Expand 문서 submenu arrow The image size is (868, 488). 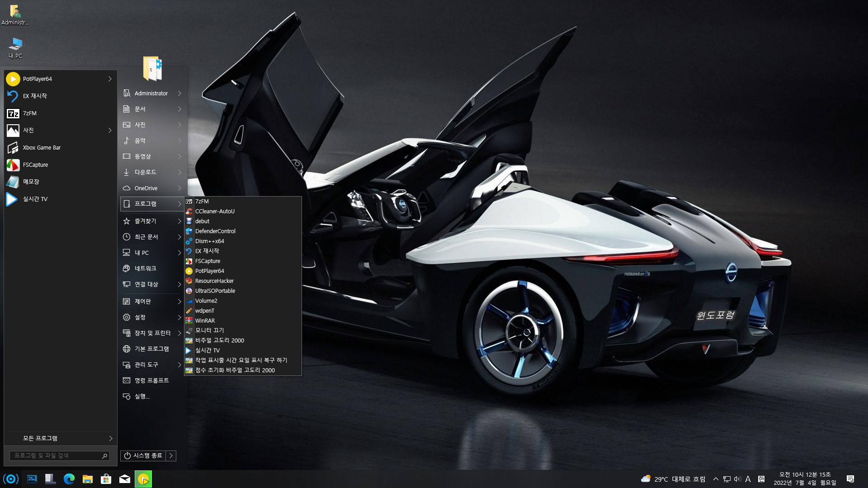click(x=179, y=109)
